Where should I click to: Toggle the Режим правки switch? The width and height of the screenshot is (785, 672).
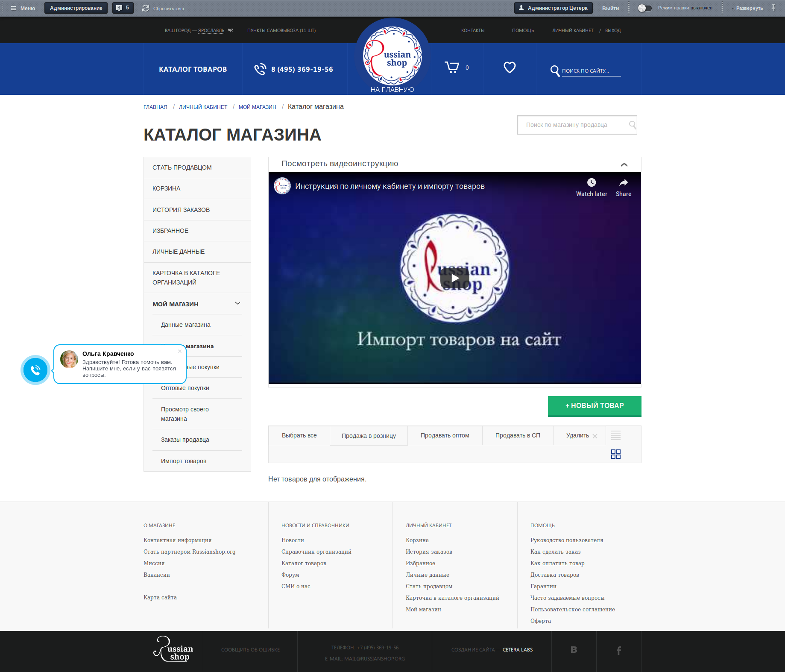[x=644, y=7]
